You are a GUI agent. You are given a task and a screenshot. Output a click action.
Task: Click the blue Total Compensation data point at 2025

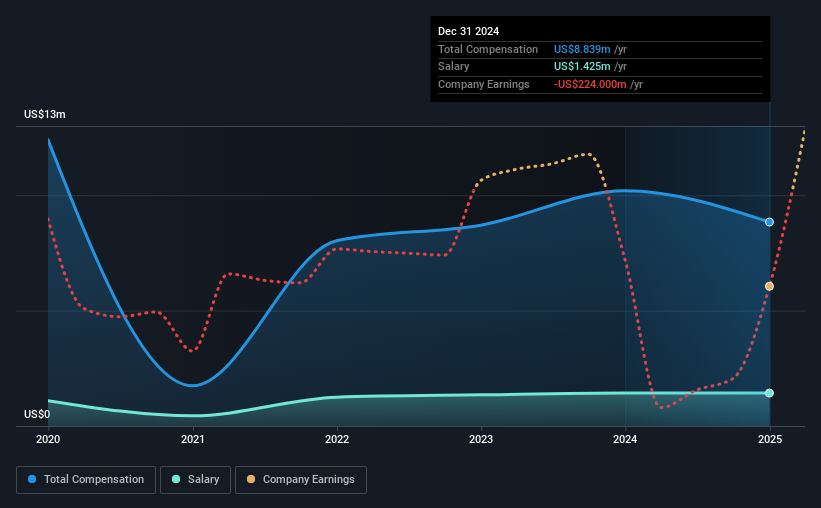tap(769, 222)
